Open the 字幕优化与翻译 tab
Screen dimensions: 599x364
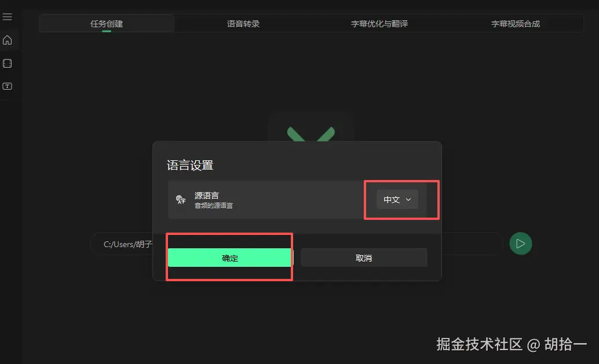pyautogui.click(x=379, y=24)
